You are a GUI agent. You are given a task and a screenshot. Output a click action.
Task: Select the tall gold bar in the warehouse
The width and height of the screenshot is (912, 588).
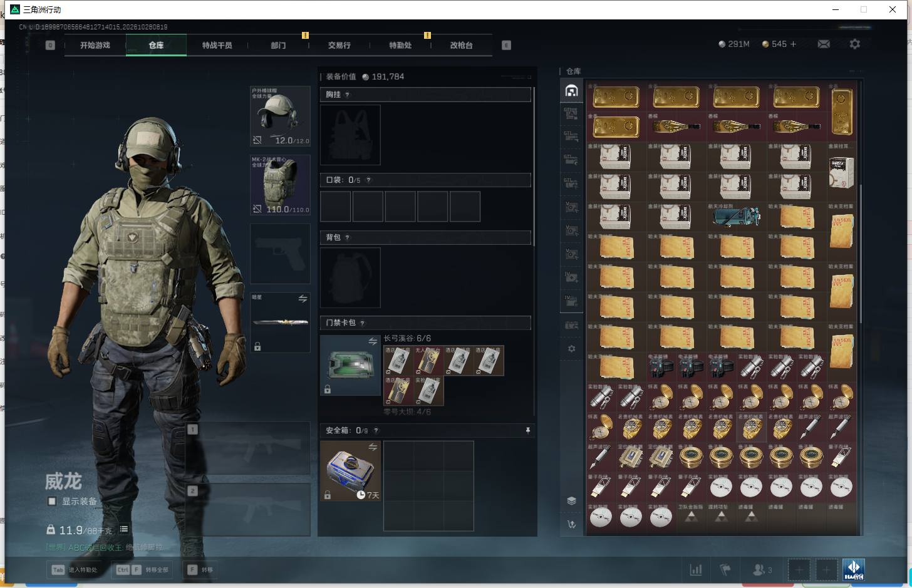click(x=841, y=112)
